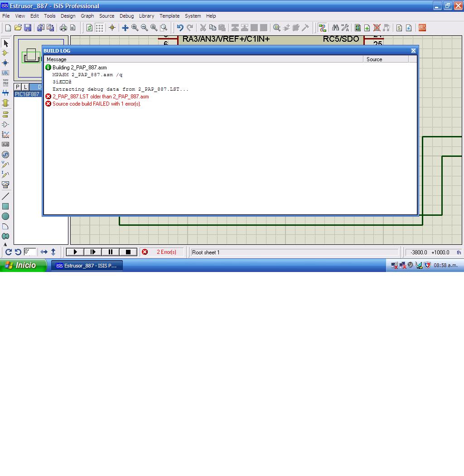Open the Library menu
The image size is (464, 476).
click(x=146, y=16)
